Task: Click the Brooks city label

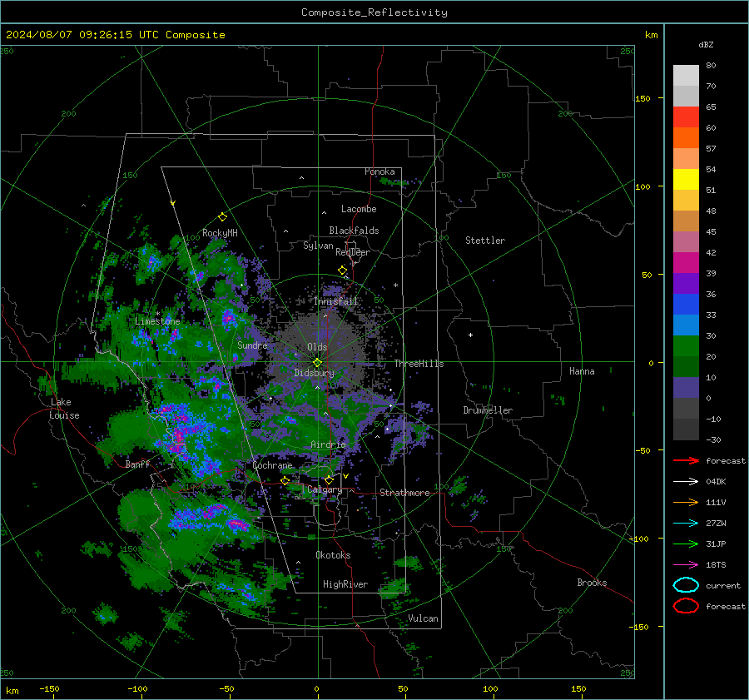Action: pos(592,583)
